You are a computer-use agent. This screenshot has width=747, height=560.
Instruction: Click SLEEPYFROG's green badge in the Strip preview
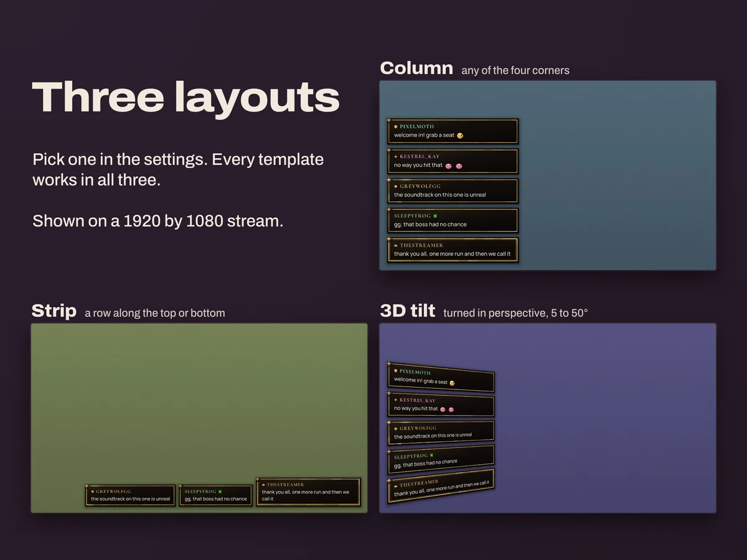pos(220,492)
